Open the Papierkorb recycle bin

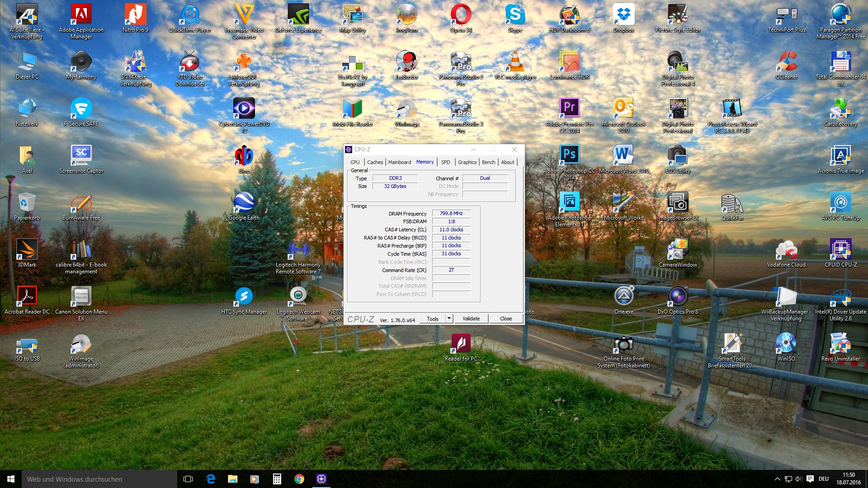pyautogui.click(x=27, y=203)
